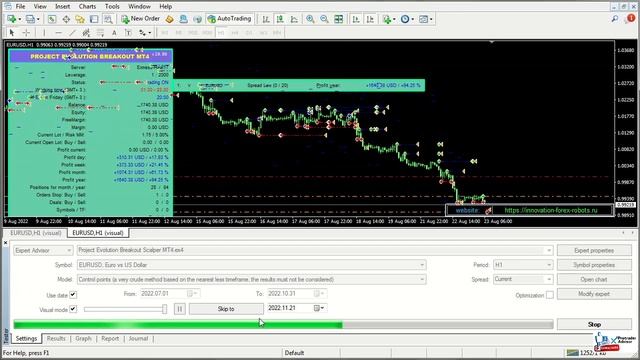Open the Symbol EURUSD dropdown
The height and width of the screenshot is (360, 640).
(251, 265)
